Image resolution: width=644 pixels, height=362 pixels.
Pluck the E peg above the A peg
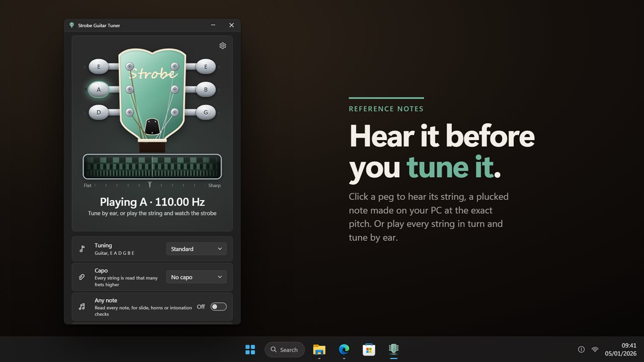click(99, 66)
